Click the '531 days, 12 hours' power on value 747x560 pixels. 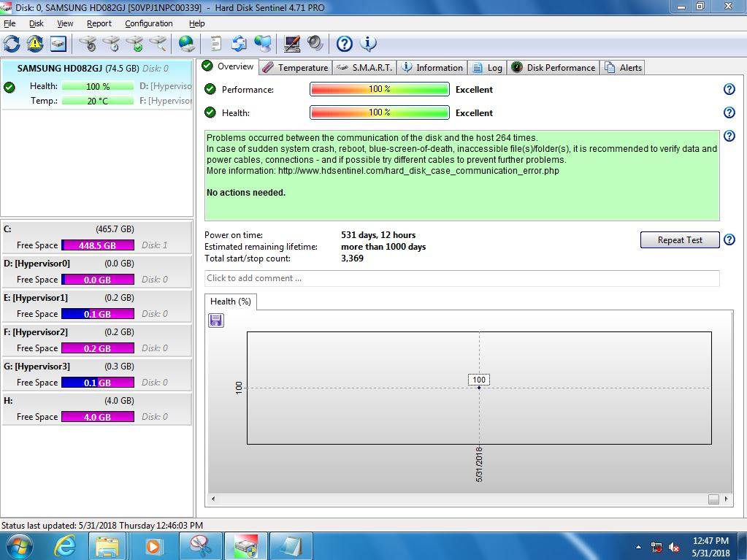pos(378,235)
